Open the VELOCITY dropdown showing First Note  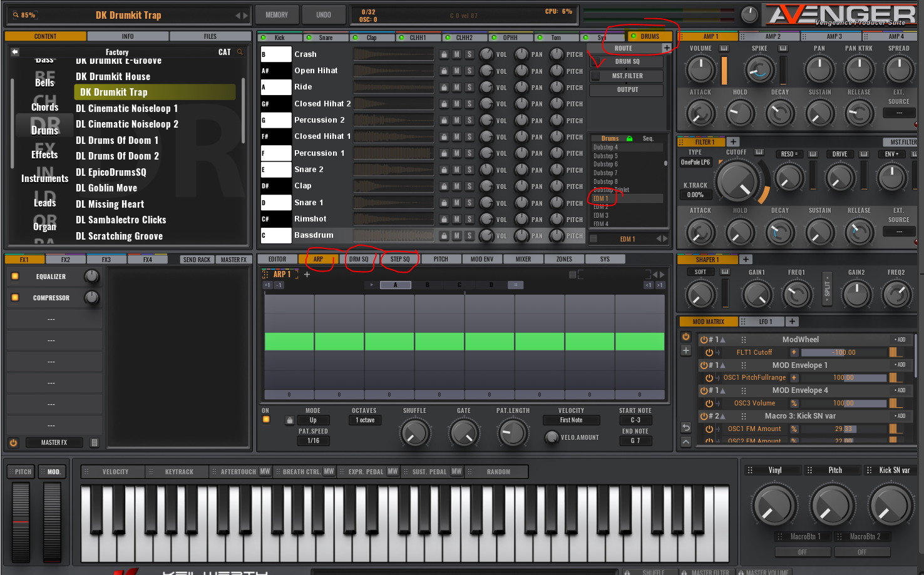point(571,420)
